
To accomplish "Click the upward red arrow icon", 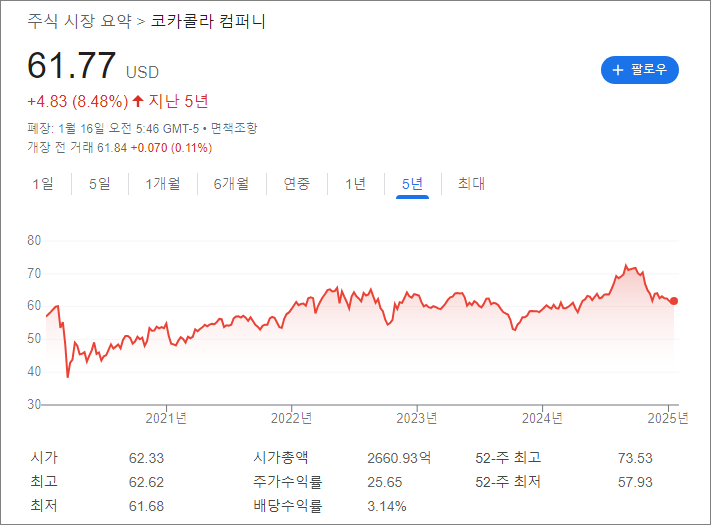I will [x=138, y=101].
